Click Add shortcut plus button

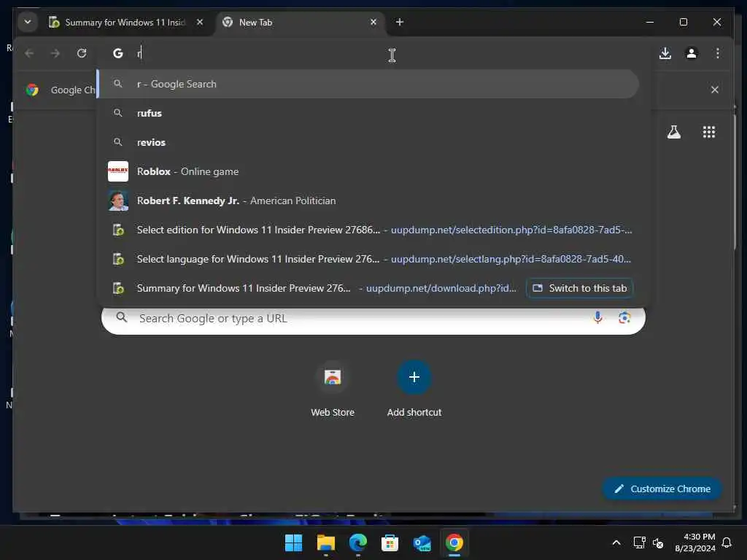pos(414,377)
